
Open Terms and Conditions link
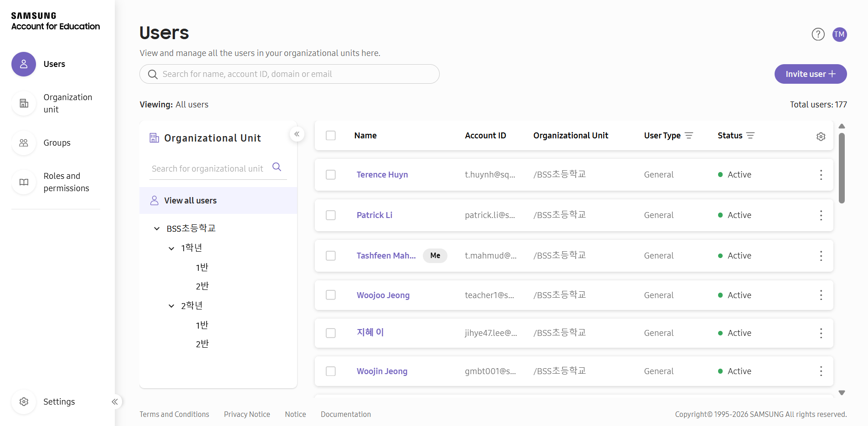click(174, 415)
